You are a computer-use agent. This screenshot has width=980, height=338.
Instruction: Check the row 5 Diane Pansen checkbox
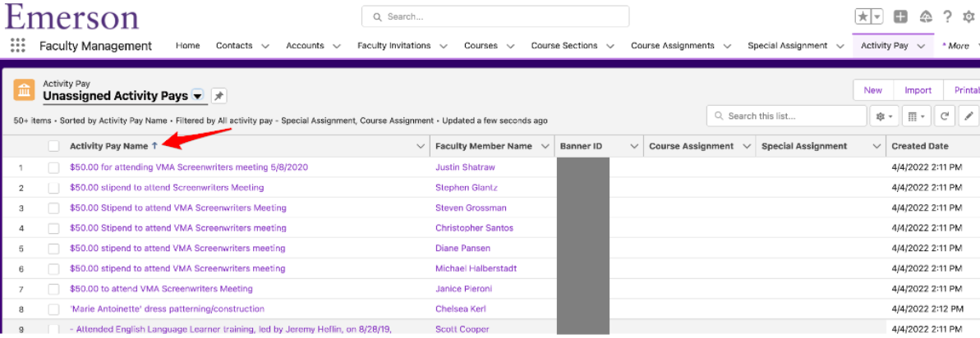pyautogui.click(x=53, y=249)
